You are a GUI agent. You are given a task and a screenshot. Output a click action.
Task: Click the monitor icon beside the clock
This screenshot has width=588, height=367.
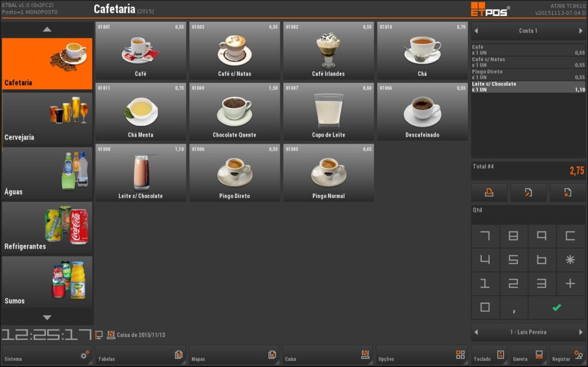click(x=99, y=335)
